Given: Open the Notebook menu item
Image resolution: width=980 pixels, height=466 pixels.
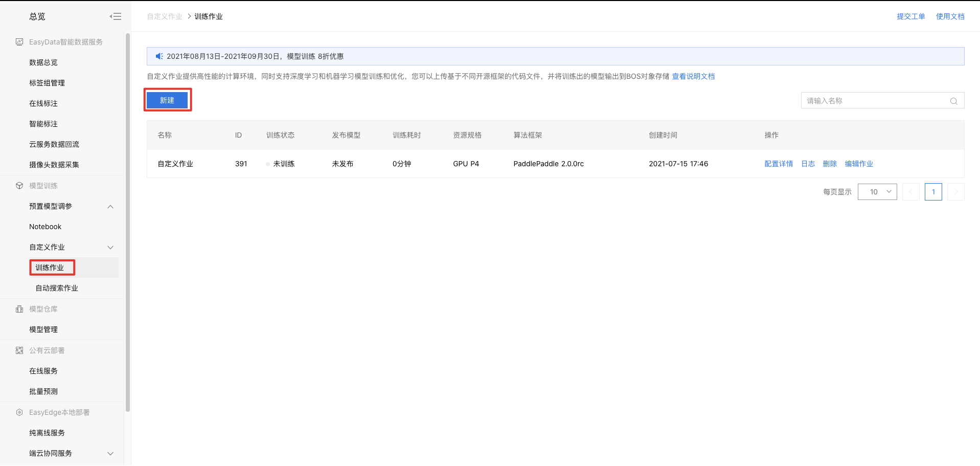Looking at the screenshot, I should point(45,227).
